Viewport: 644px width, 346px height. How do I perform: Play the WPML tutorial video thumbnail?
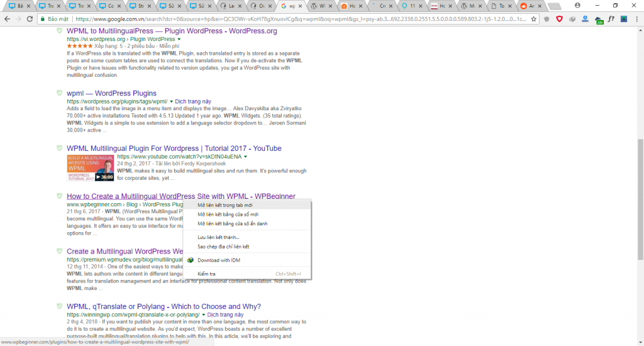pyautogui.click(x=91, y=168)
